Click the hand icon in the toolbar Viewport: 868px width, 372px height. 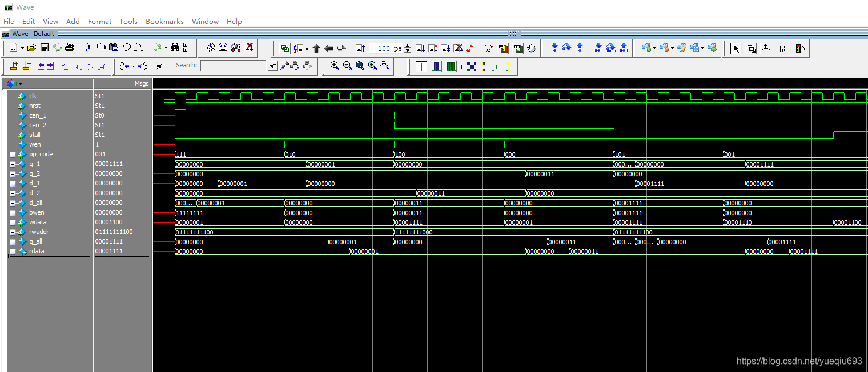tap(532, 48)
